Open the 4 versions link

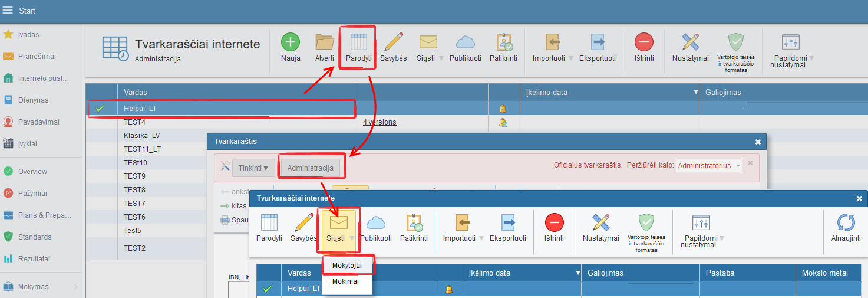tap(379, 122)
